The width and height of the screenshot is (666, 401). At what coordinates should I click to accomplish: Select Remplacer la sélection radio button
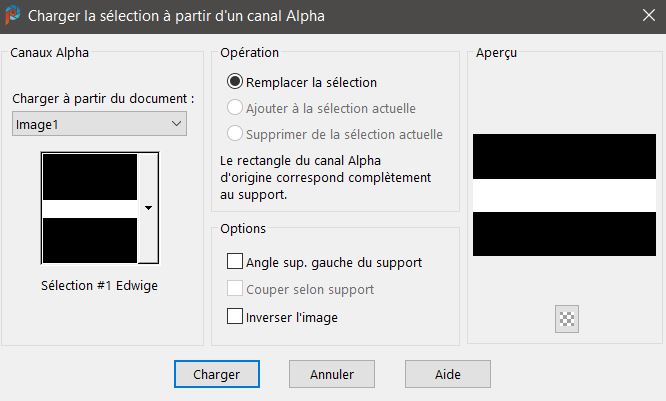point(235,82)
